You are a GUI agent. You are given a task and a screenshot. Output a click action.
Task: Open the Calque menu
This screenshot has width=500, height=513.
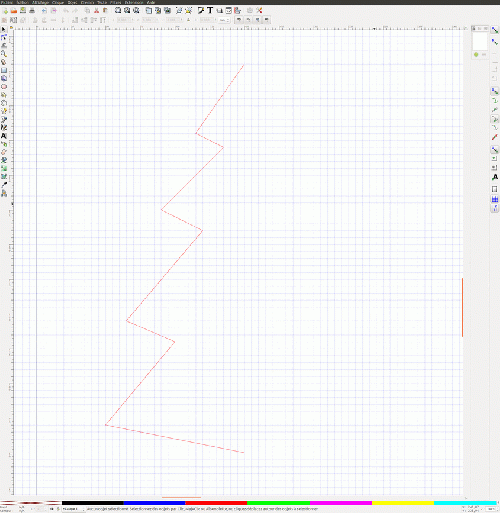pos(58,2)
